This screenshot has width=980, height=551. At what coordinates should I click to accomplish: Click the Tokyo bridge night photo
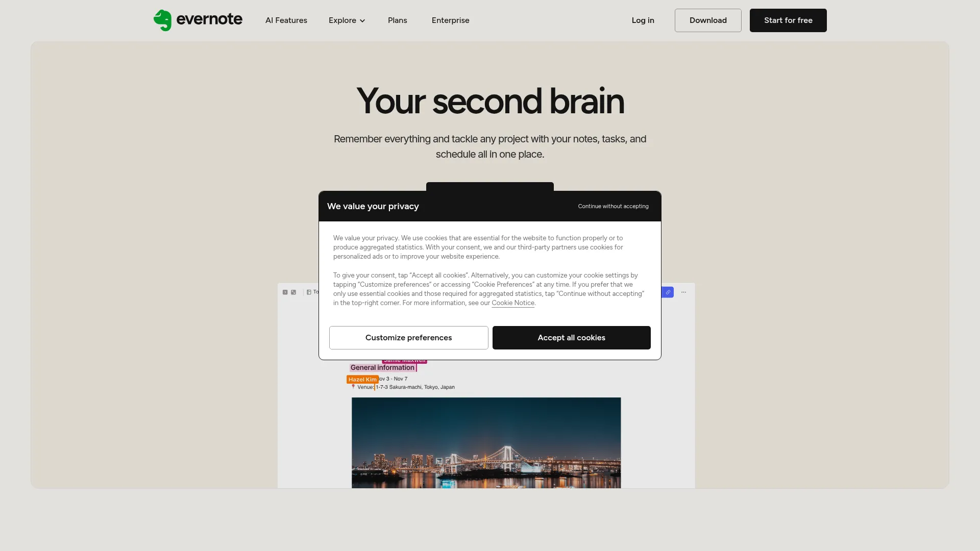tap(486, 442)
